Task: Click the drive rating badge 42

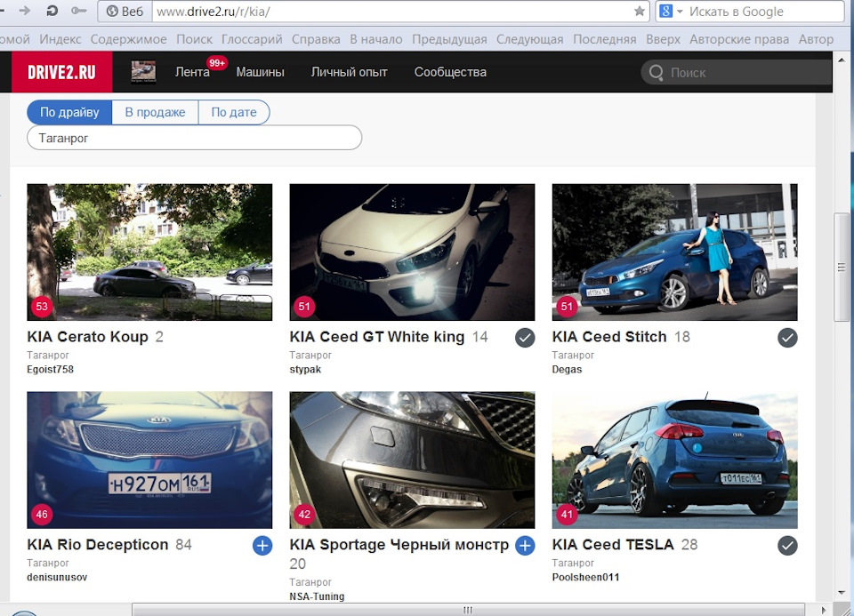Action: 304,515
